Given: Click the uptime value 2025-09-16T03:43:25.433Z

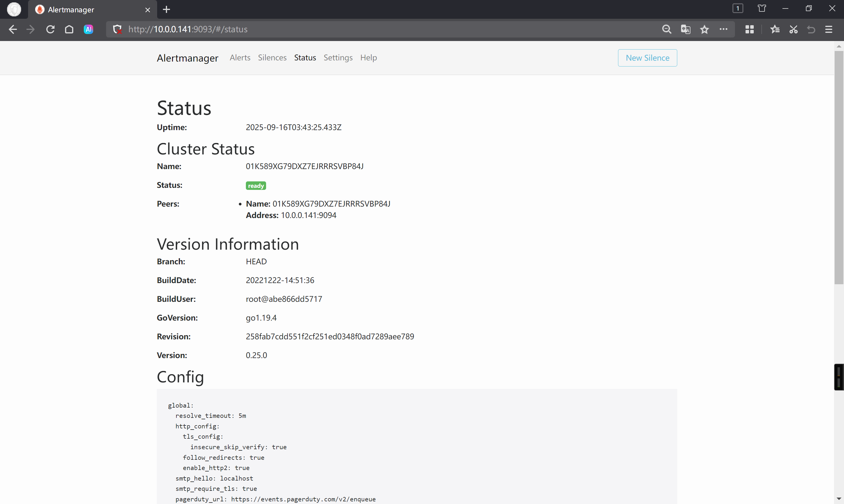Looking at the screenshot, I should 293,127.
